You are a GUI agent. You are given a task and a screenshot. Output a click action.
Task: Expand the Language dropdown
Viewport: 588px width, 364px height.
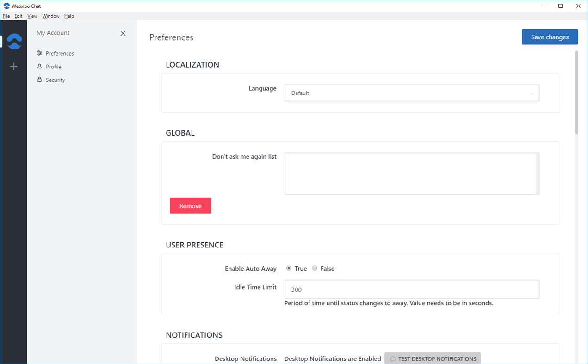tap(412, 93)
